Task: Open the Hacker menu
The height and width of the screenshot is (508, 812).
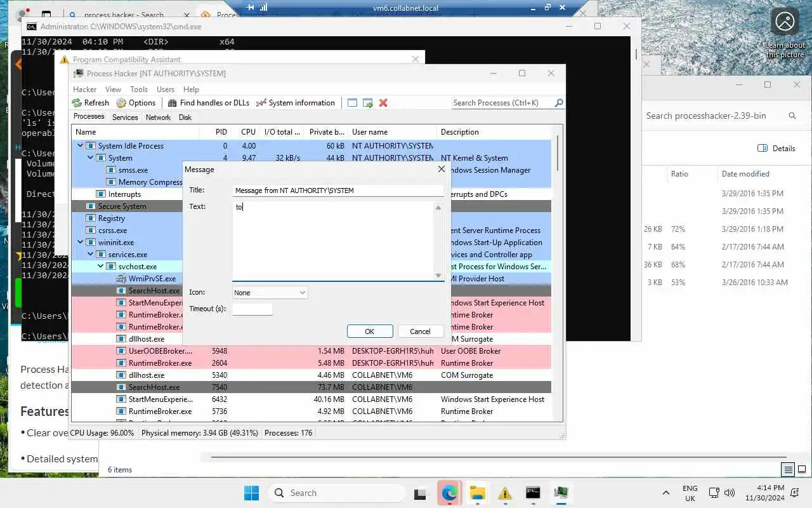Action: click(x=85, y=90)
